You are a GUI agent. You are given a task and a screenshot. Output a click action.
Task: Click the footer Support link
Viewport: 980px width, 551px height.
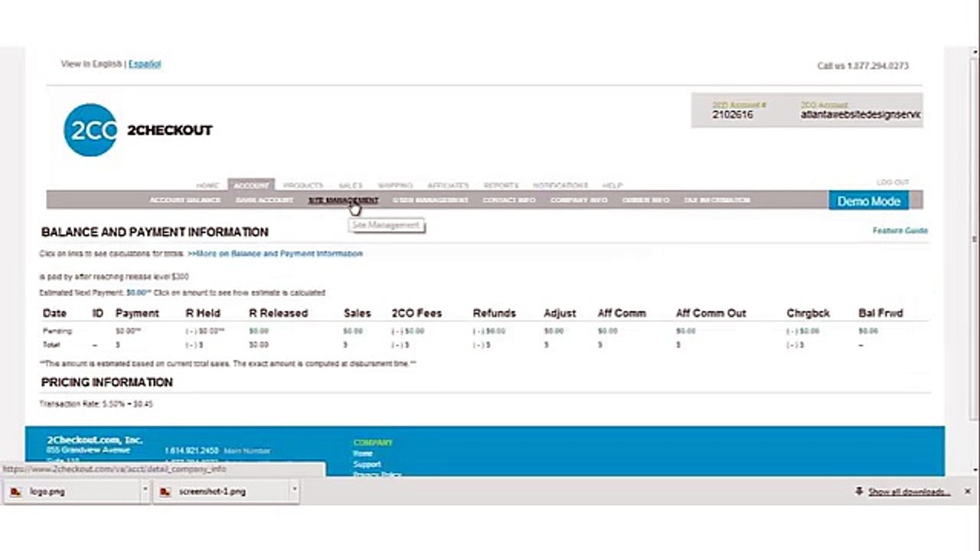(x=367, y=465)
